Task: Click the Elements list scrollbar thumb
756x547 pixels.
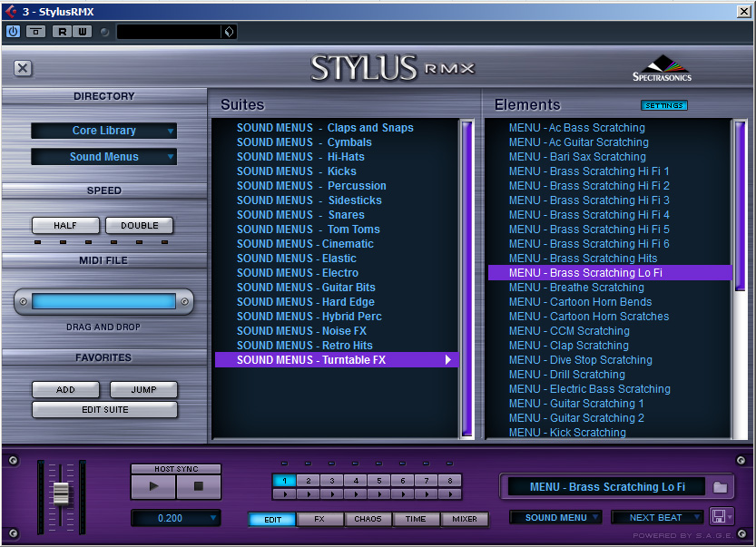Action: [x=740, y=206]
